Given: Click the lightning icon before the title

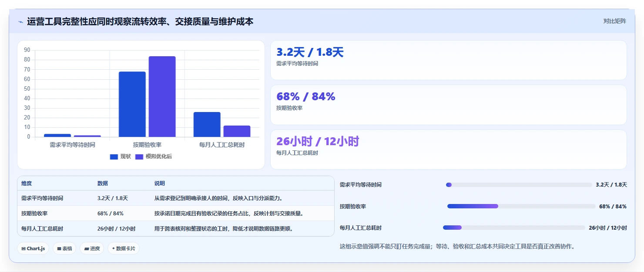Looking at the screenshot, I should click(20, 22).
